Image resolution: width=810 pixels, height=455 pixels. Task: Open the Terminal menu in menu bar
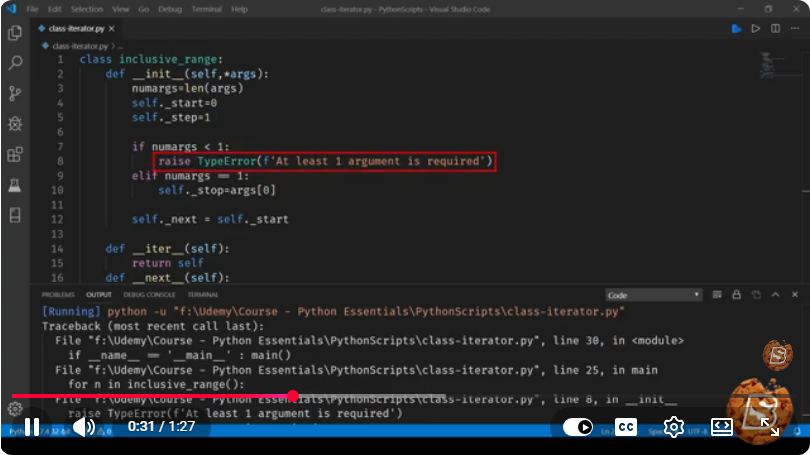[x=207, y=9]
